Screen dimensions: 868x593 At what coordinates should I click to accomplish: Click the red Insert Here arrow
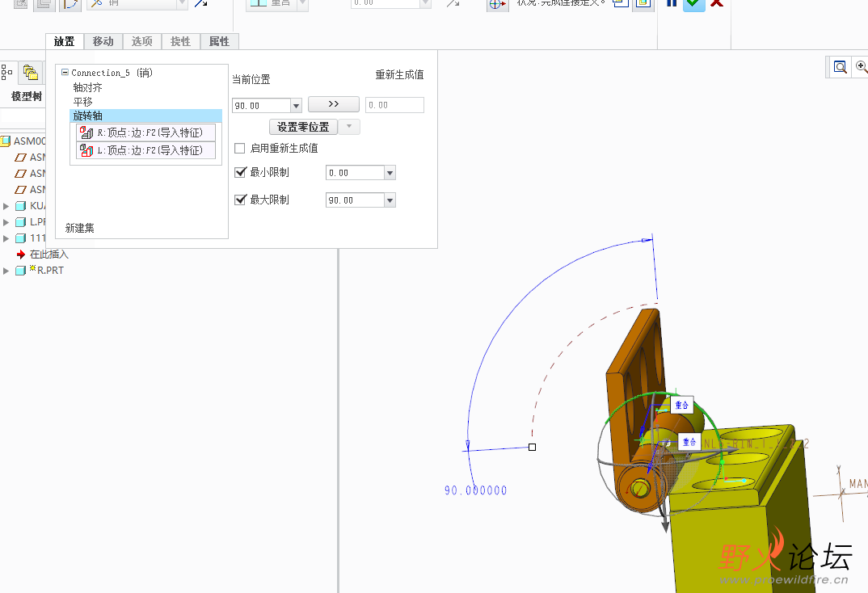21,254
